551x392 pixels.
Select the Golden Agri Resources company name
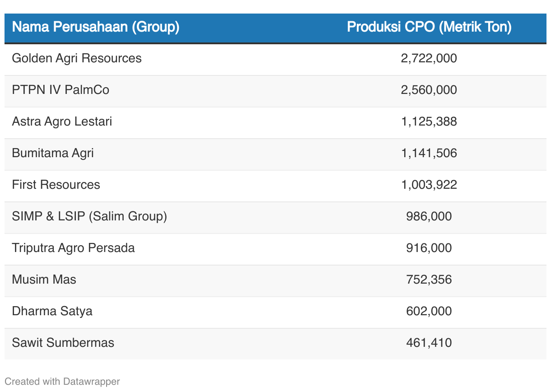77,58
